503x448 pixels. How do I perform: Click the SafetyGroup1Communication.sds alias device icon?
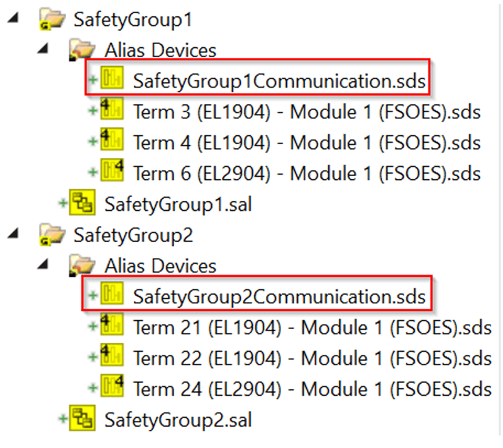112,77
